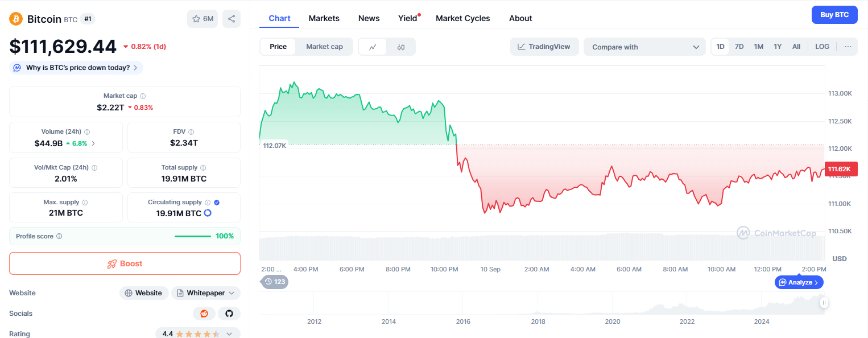
Task: Set chart range to 1M
Action: [758, 47]
